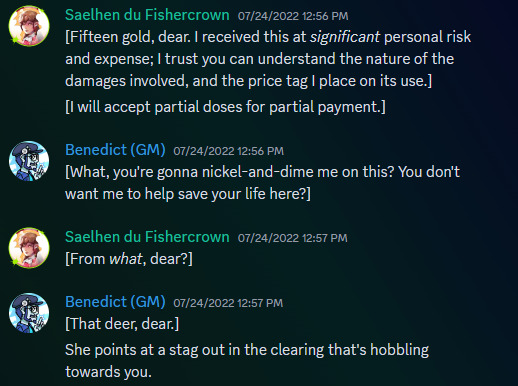The image size is (518, 386).
Task: Open Benedict's avatar on the 12:56 PM message
Action: [29, 161]
